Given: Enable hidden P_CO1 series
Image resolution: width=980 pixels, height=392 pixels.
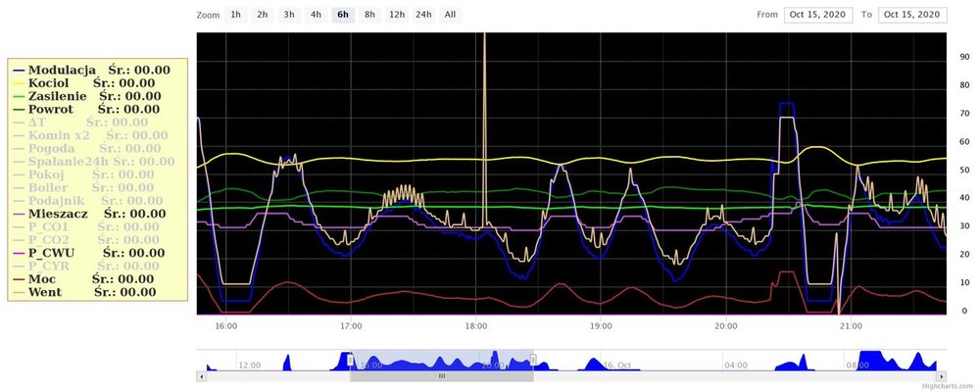Looking at the screenshot, I should [x=86, y=227].
